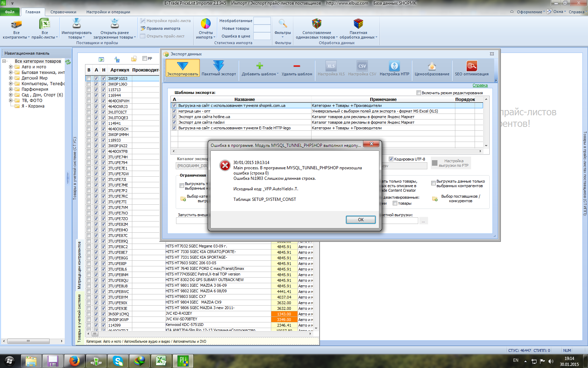Switch to Настройки и операции tab
This screenshot has width=588, height=368.
pos(108,12)
